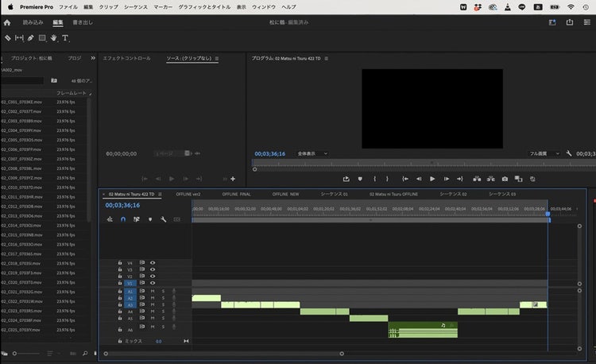Add marker in the Program monitor

point(360,179)
